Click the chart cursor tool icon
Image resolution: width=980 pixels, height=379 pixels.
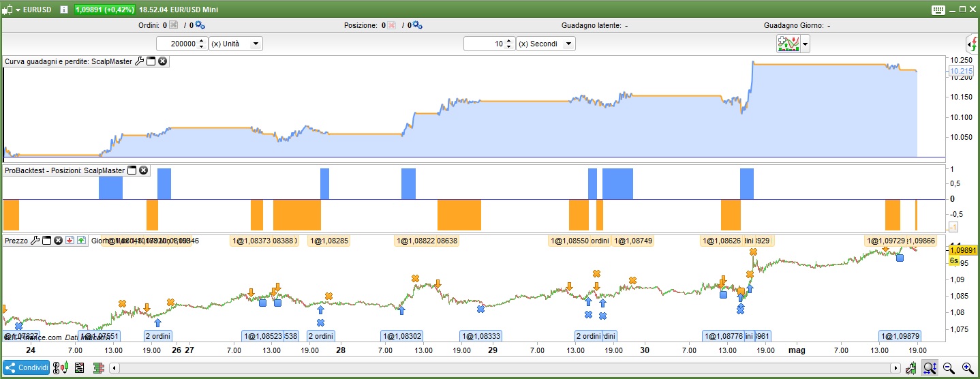point(912,368)
